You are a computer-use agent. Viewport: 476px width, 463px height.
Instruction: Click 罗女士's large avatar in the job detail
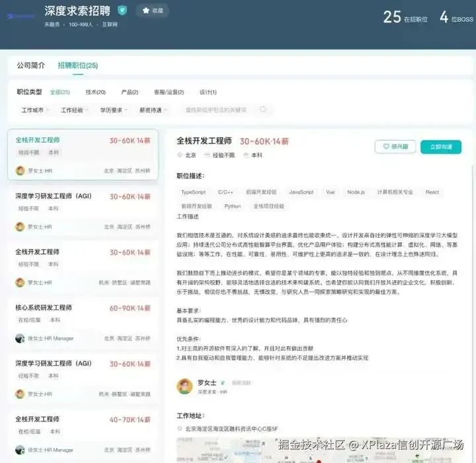[184, 386]
